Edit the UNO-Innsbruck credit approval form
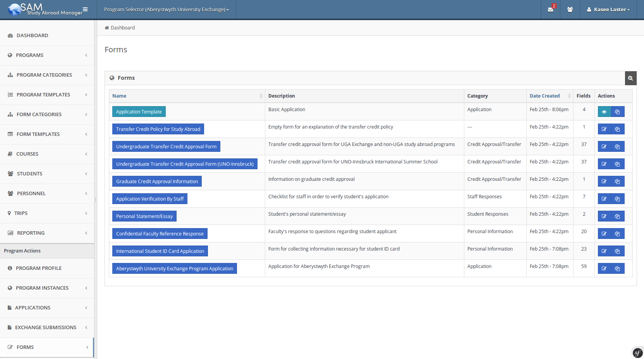Image resolution: width=644 pixels, height=359 pixels. (604, 164)
